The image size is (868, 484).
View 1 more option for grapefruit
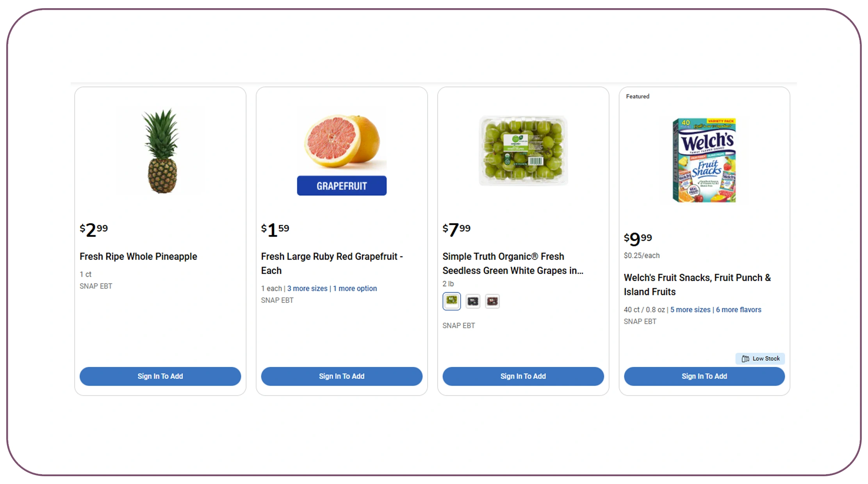click(x=355, y=288)
